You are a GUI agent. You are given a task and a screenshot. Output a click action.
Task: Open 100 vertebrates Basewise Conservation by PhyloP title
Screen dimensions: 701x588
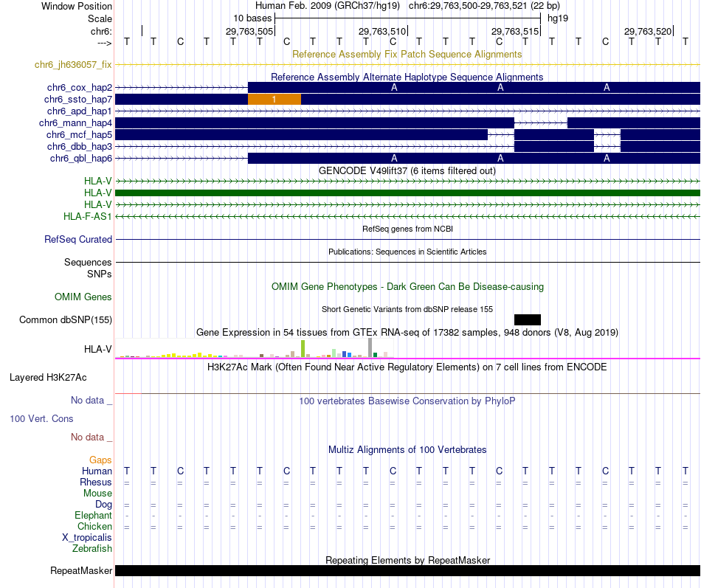pos(407,401)
